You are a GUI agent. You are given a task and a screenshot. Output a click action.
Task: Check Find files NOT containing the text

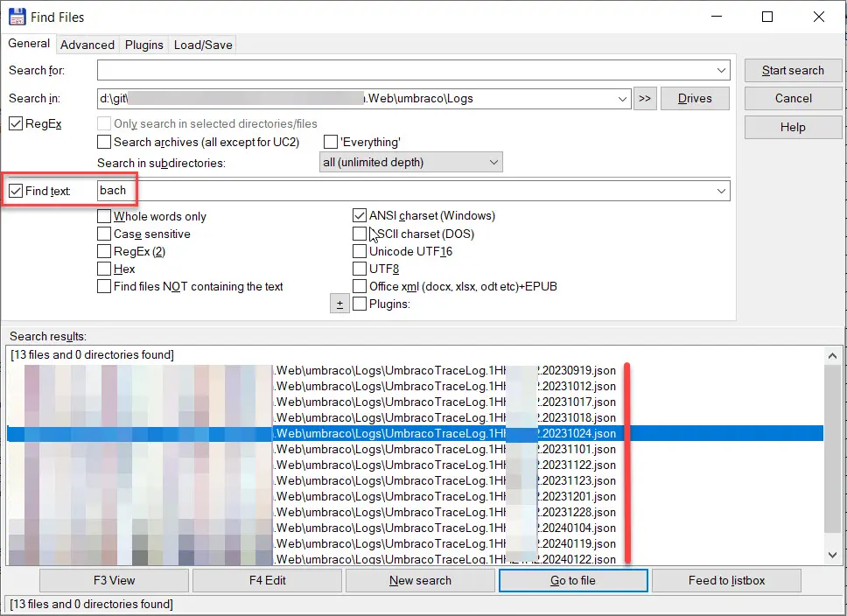pos(104,286)
